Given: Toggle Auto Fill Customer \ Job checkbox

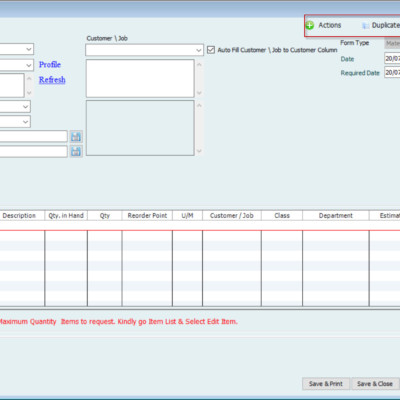Looking at the screenshot, I should [211, 50].
